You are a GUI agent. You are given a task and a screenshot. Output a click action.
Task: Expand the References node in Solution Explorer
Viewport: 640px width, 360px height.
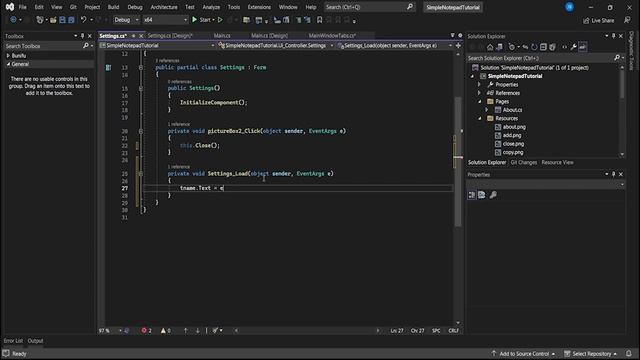(480, 93)
